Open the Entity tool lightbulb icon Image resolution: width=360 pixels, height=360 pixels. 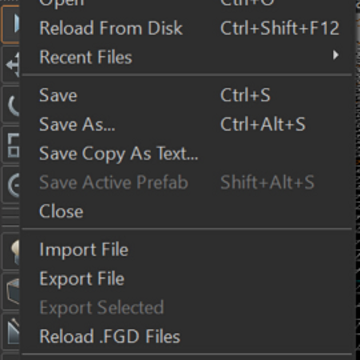(x=11, y=252)
